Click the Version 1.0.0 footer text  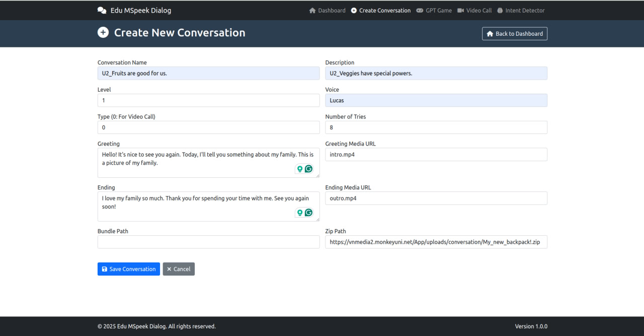pyautogui.click(x=531, y=326)
